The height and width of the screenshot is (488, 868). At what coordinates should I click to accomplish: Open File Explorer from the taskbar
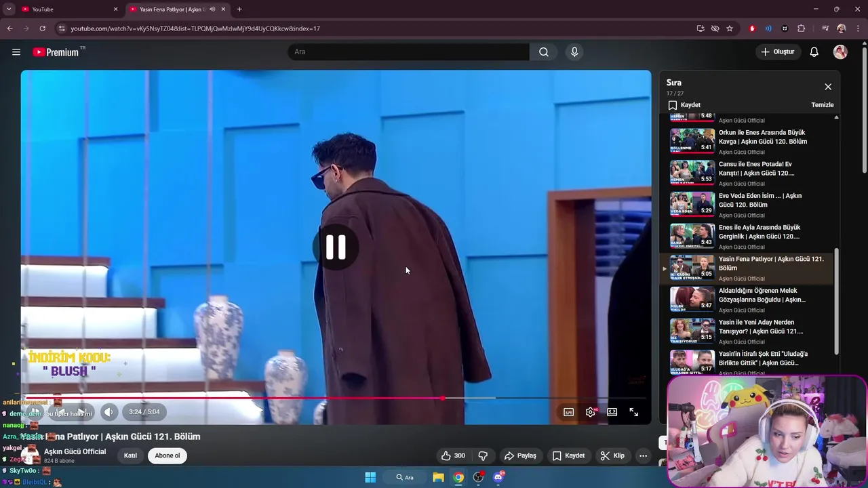click(x=439, y=477)
